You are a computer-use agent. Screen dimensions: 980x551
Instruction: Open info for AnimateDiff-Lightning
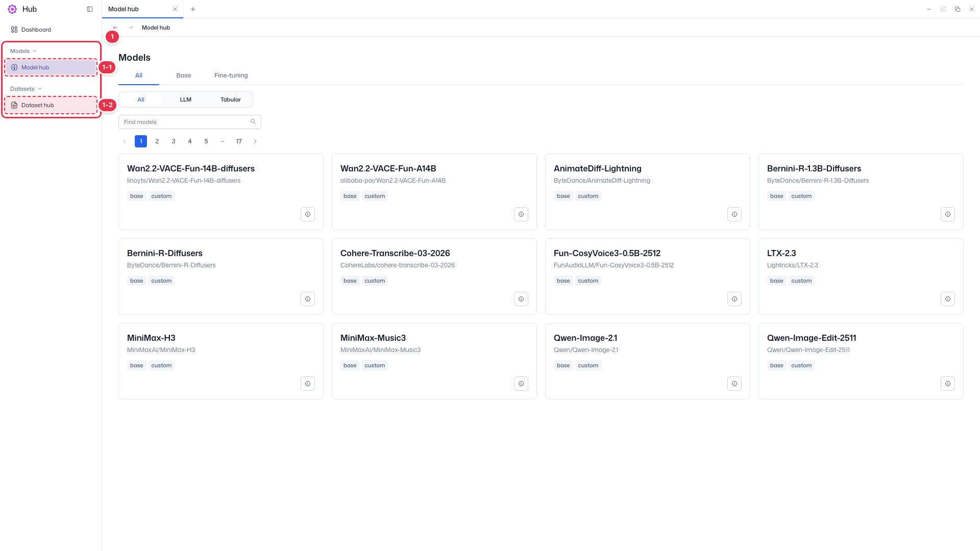(734, 214)
